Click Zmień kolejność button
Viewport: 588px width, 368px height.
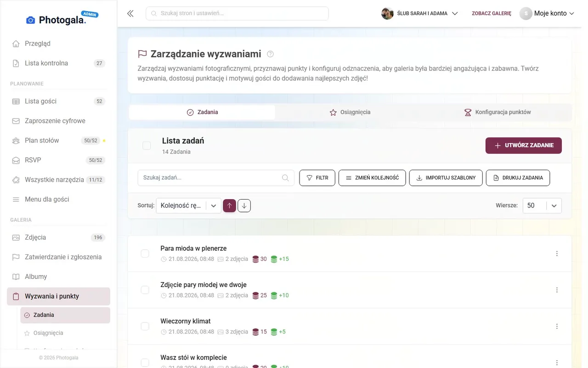tap(372, 178)
